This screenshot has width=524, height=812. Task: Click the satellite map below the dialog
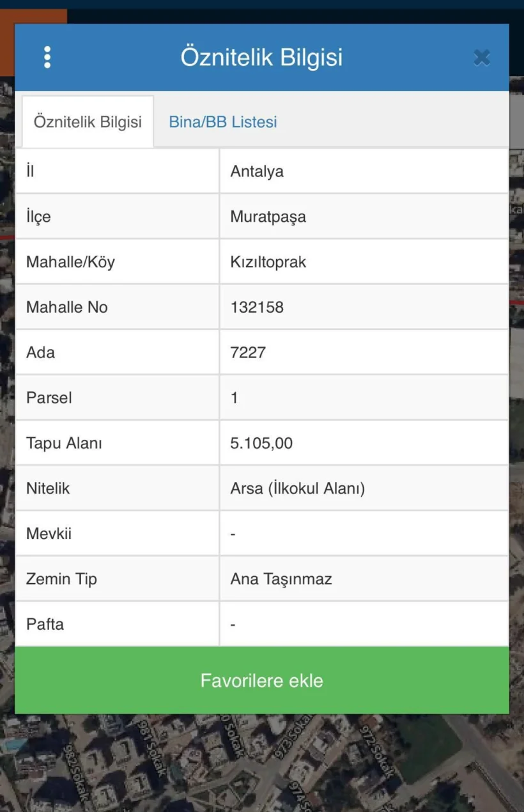click(262, 767)
